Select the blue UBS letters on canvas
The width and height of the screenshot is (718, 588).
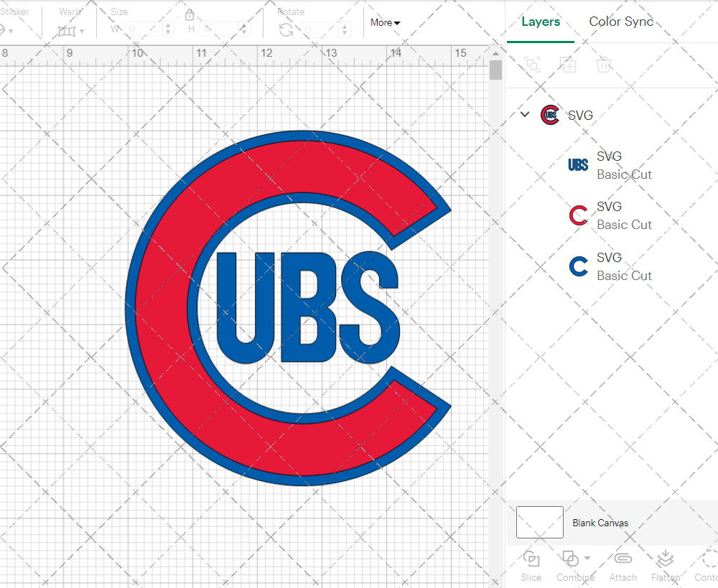308,307
